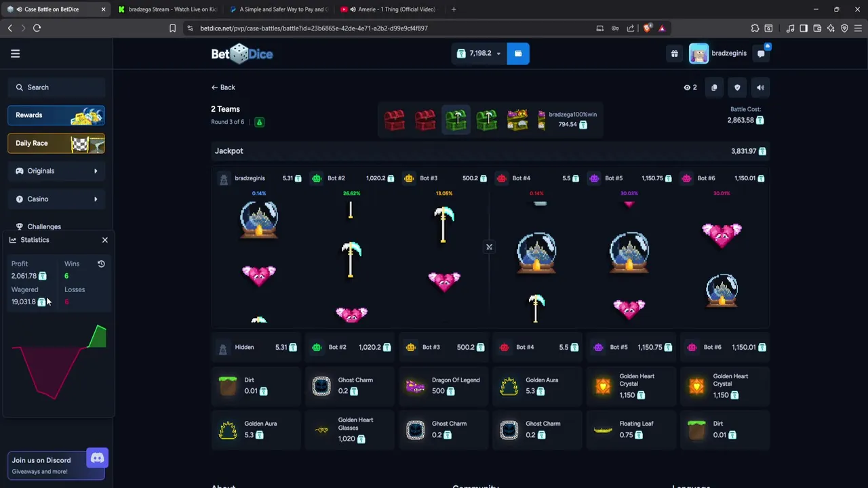
Task: Click the viewers eye count
Action: click(x=690, y=87)
